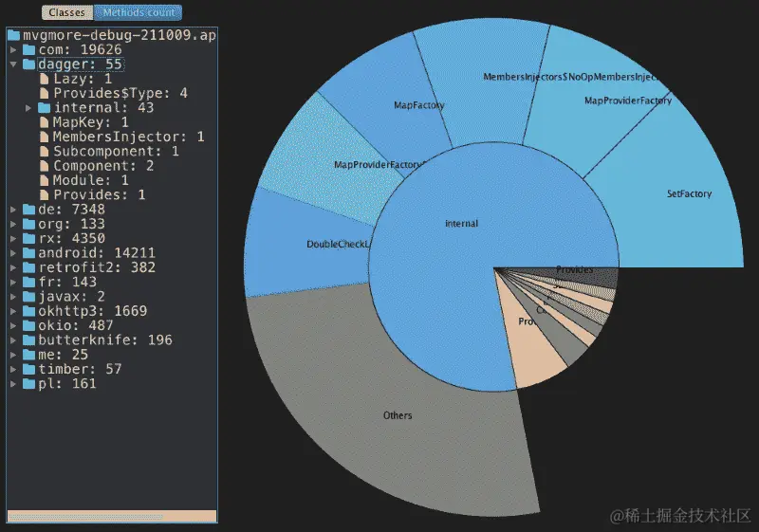The image size is (759, 532).
Task: Expand the com folder node
Action: [13, 50]
